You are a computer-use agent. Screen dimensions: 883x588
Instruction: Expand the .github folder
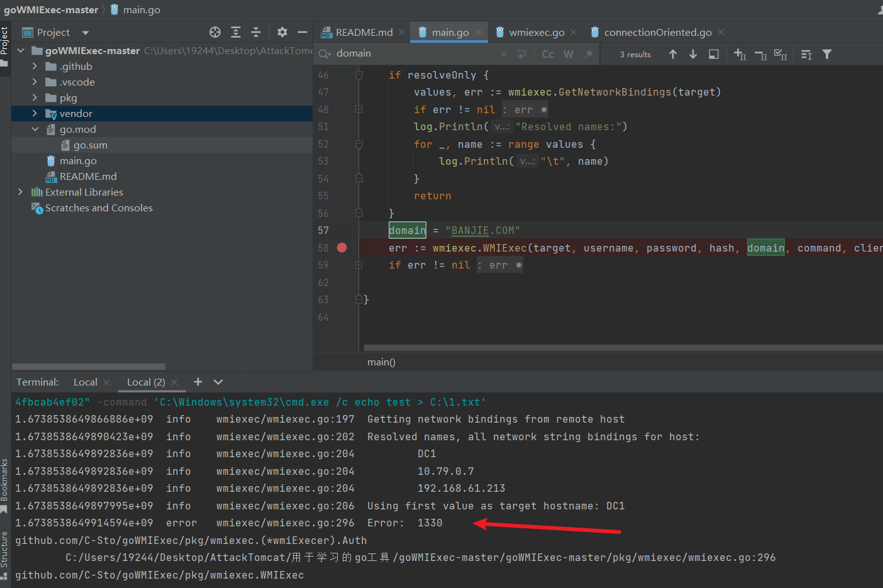point(35,66)
